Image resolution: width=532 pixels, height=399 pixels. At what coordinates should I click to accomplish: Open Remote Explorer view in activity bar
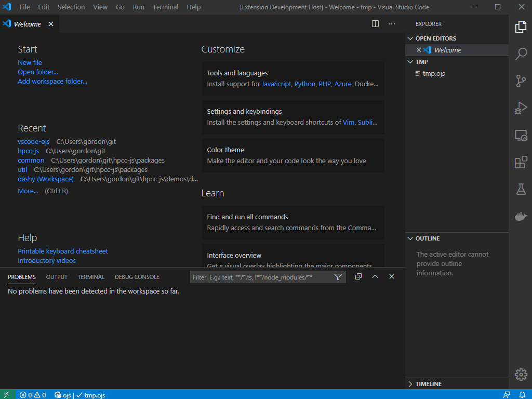tap(521, 136)
